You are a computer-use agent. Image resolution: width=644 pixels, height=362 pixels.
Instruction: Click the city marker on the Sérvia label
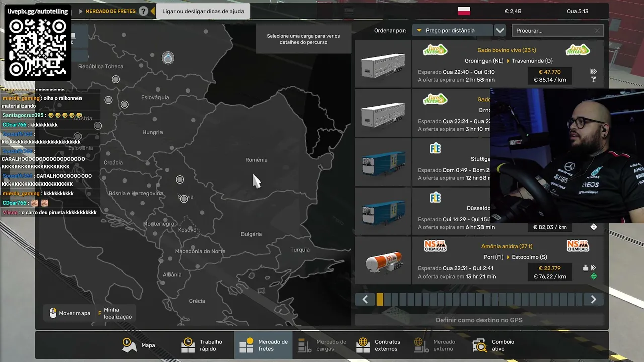point(184,199)
